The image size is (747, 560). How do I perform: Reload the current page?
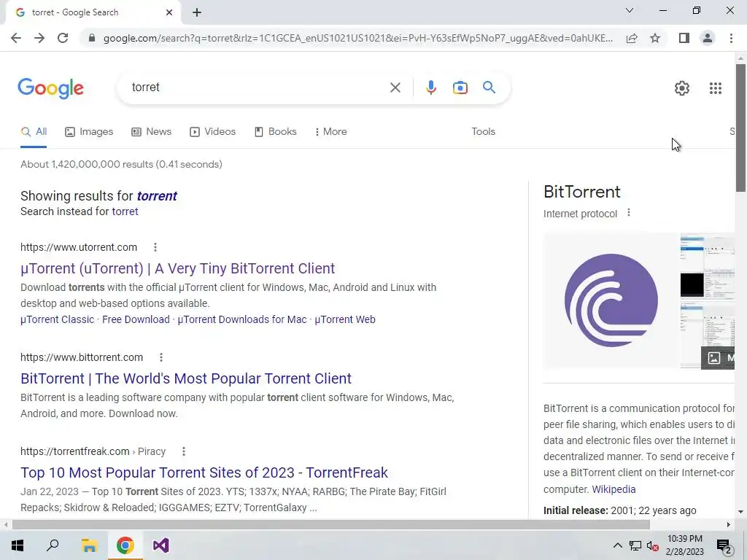(63, 38)
